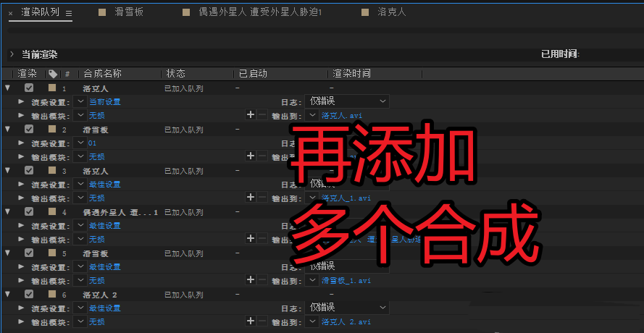Toggle render checkbox for item 5 滑雪板
This screenshot has height=333, width=644.
(x=29, y=253)
